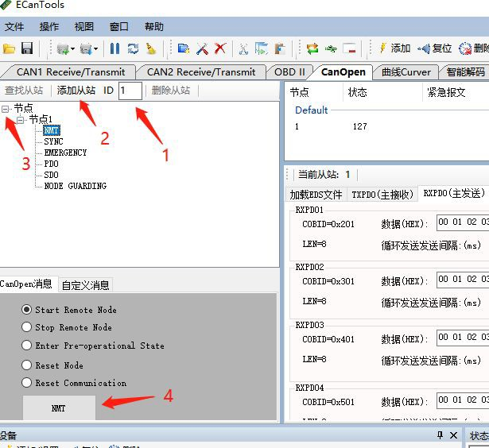Switch to the OBD II tab

(289, 71)
